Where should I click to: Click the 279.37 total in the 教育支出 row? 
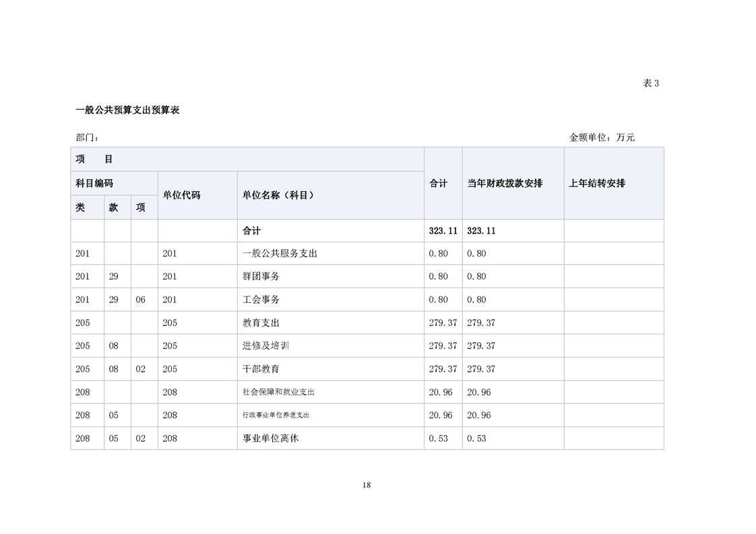(443, 323)
